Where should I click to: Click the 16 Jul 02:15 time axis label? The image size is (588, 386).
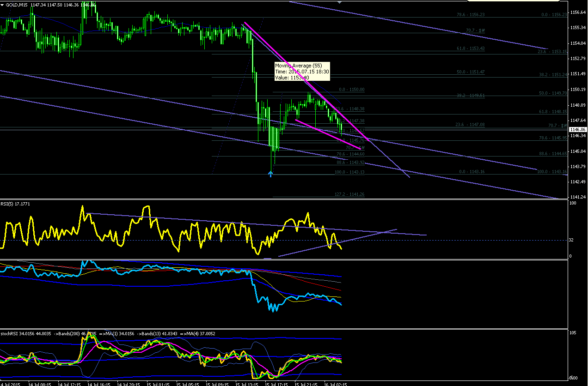[x=336, y=384]
